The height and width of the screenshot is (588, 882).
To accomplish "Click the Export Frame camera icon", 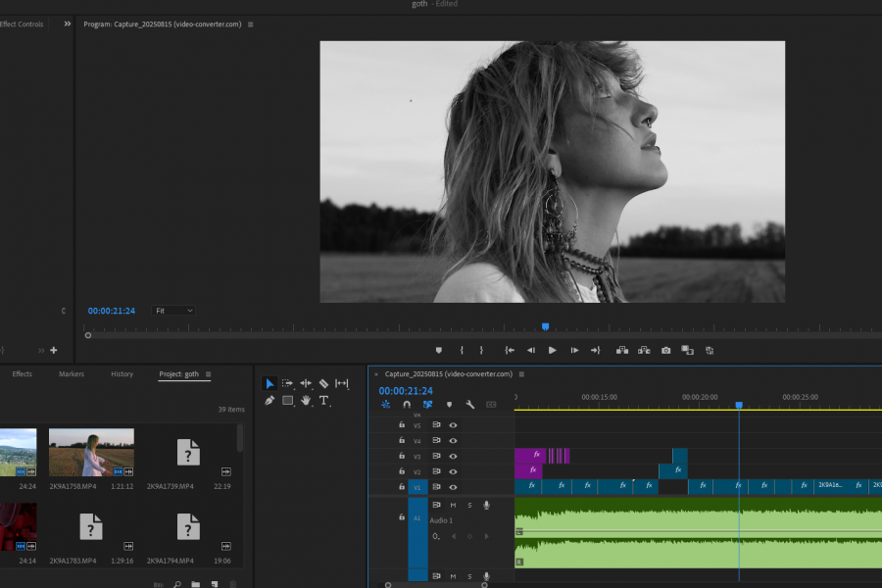I will coord(665,350).
